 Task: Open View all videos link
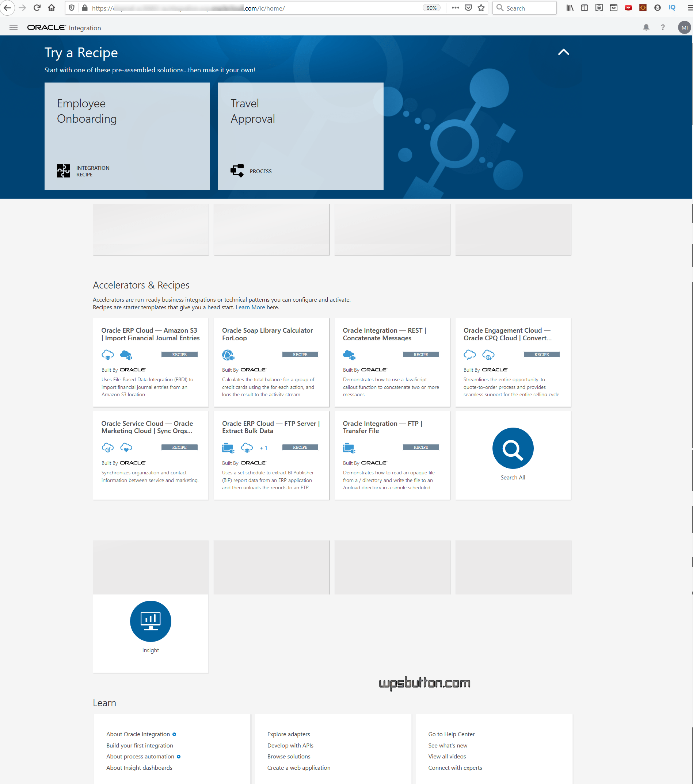(x=447, y=756)
